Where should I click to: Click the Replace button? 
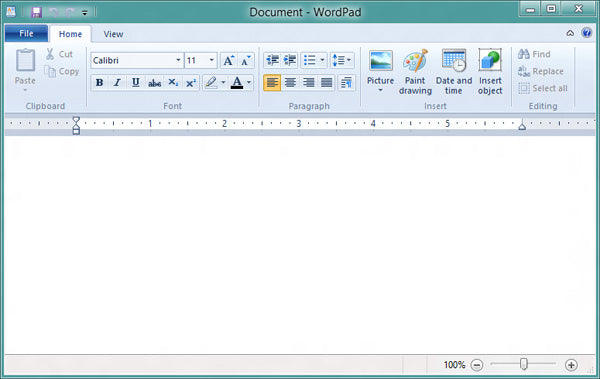[x=541, y=71]
